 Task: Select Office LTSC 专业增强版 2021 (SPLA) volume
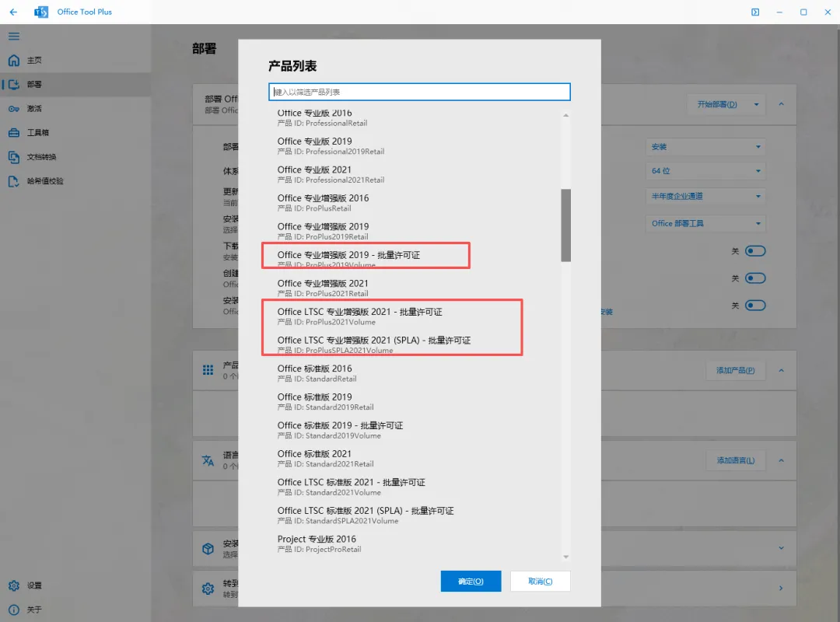tap(414, 344)
